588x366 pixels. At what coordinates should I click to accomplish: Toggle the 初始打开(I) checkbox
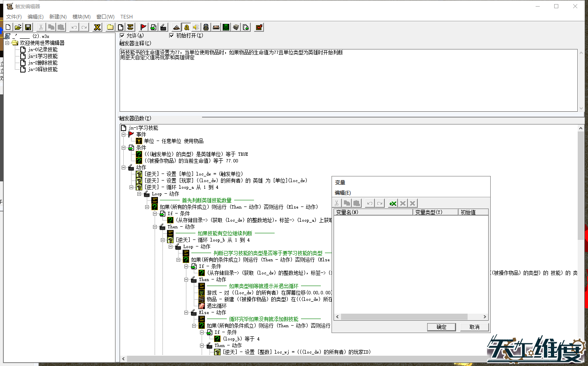(172, 35)
